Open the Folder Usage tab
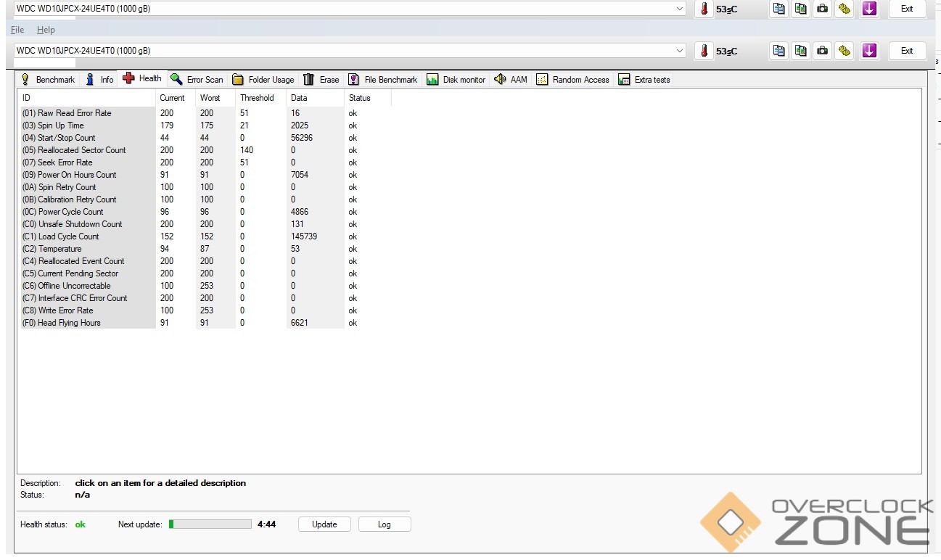 click(x=263, y=80)
